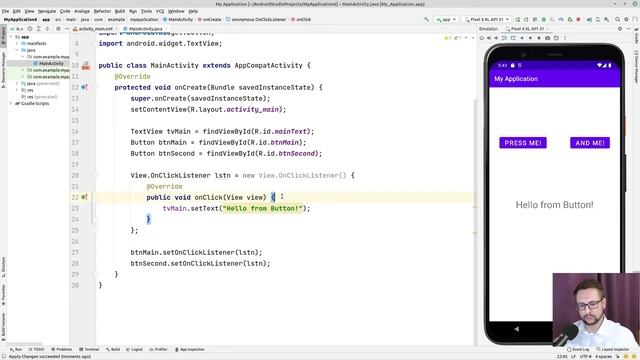Screen dimensions: 640x360
Task: Expand the Gradle Scripts node
Action: [11, 103]
